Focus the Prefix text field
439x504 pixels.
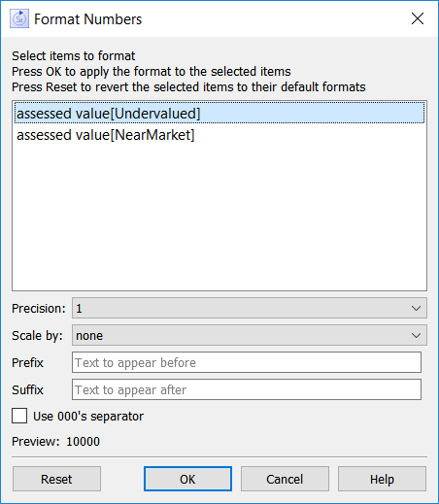click(247, 362)
